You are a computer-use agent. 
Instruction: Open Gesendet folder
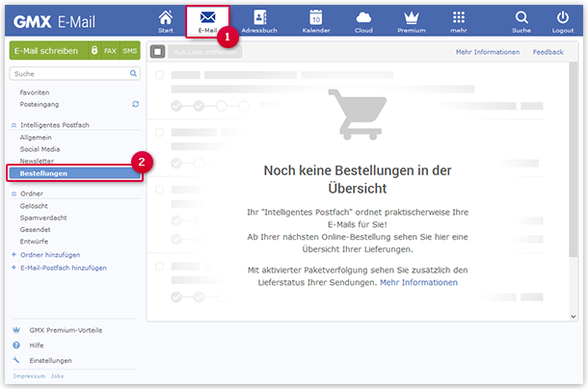coord(35,229)
